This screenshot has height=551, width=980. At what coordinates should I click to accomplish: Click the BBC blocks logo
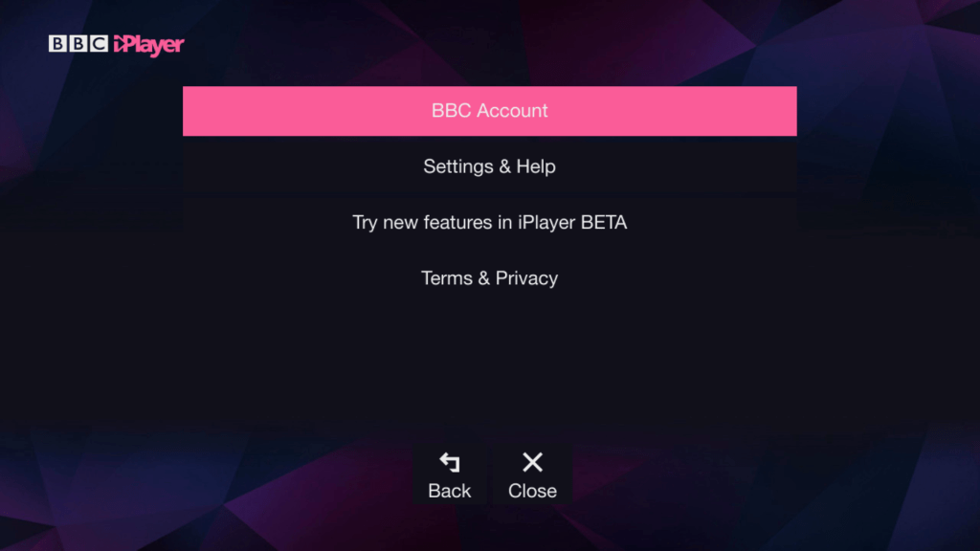[x=78, y=44]
